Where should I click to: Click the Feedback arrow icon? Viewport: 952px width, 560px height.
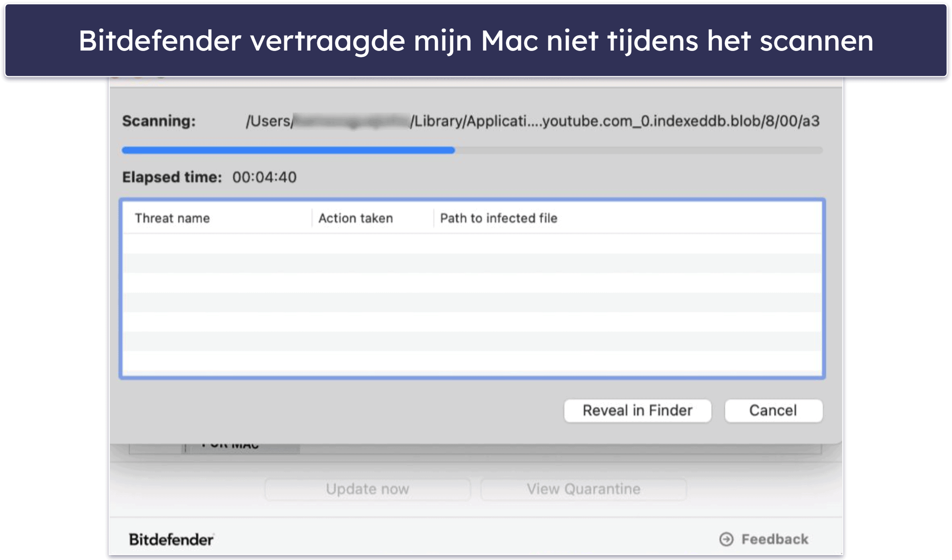(x=726, y=539)
